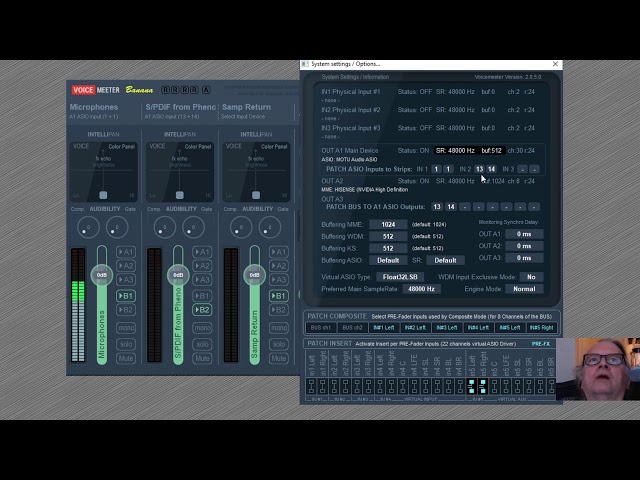Open Buffering WDM value selector
The width and height of the screenshot is (640, 480).
[x=388, y=236]
